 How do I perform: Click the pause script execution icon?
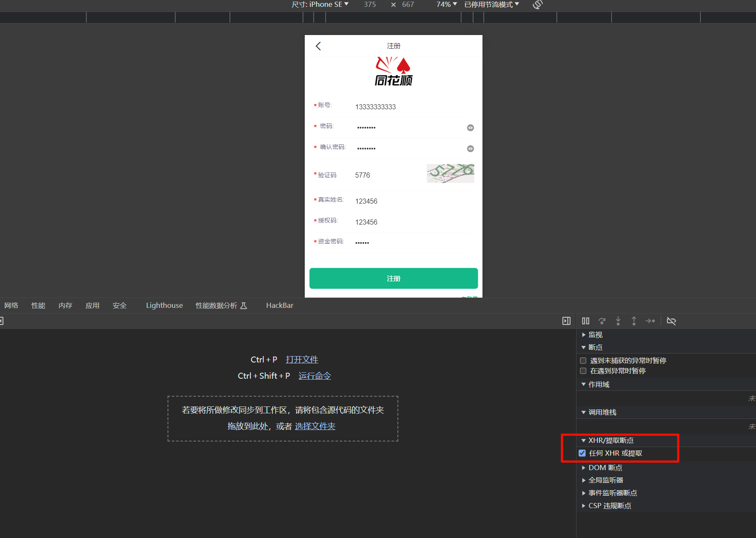[x=585, y=321]
